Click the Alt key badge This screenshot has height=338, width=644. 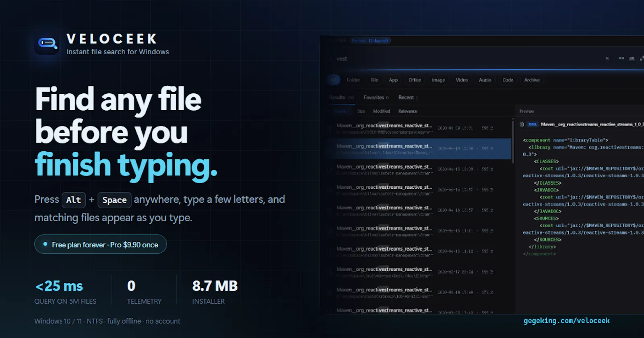(x=74, y=200)
